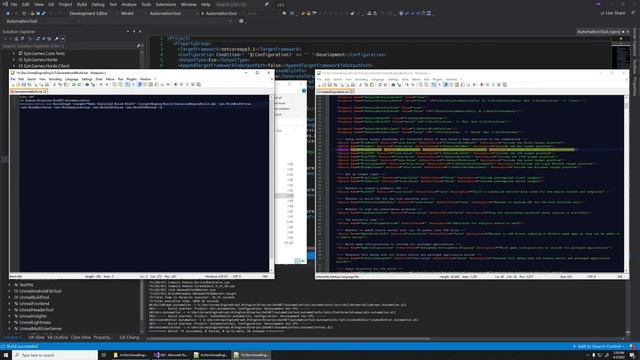Screen dimensions: 640x360
Task: Click New file icon in batch-file Notepad++ window
Action: [x=13, y=84]
